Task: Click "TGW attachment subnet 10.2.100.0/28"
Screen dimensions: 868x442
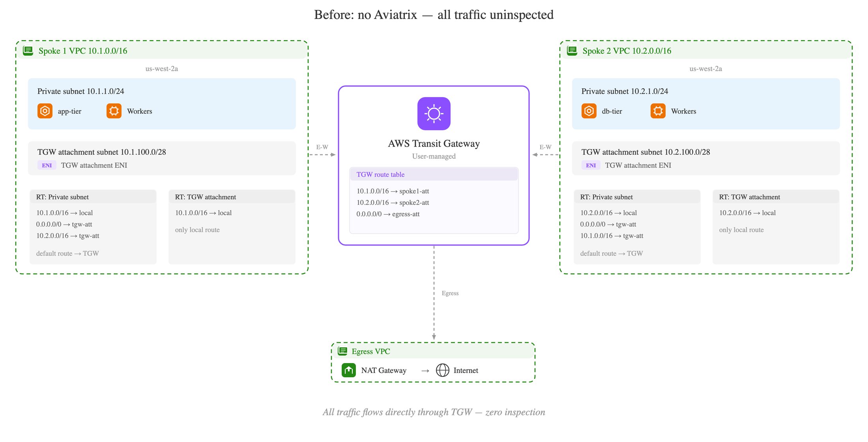Action: point(646,152)
